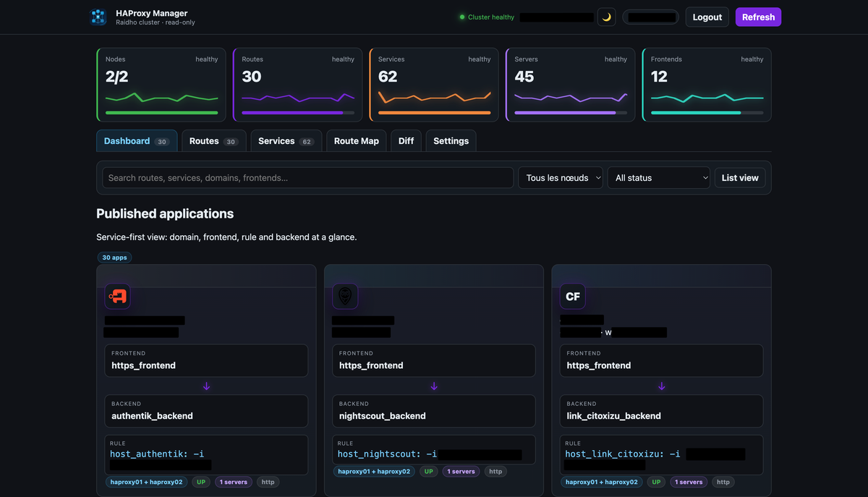This screenshot has width=868, height=497.
Task: Open the Route Map tab
Action: 357,141
